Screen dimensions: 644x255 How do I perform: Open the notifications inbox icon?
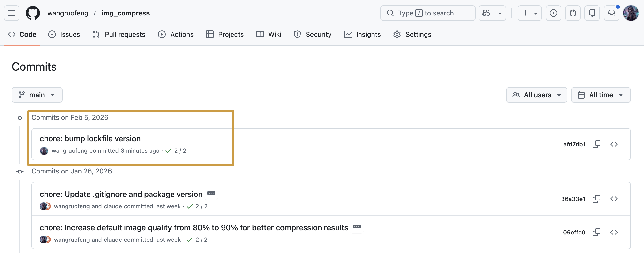[611, 13]
